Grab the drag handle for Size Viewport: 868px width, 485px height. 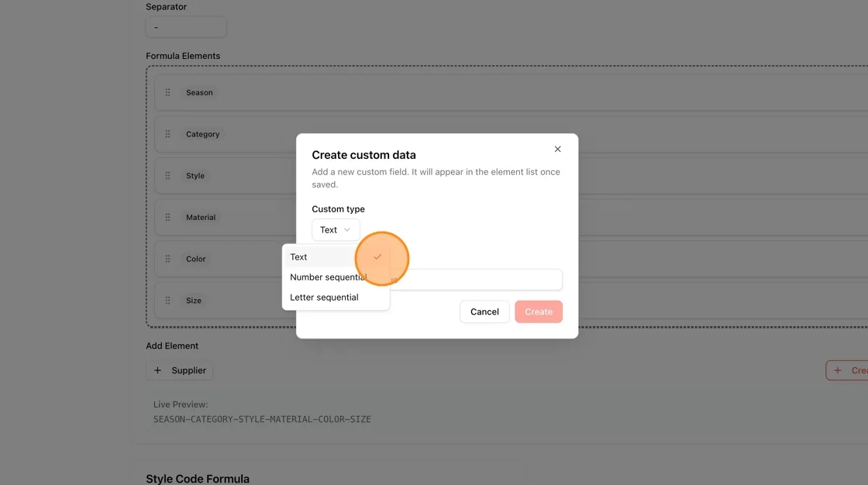[167, 300]
